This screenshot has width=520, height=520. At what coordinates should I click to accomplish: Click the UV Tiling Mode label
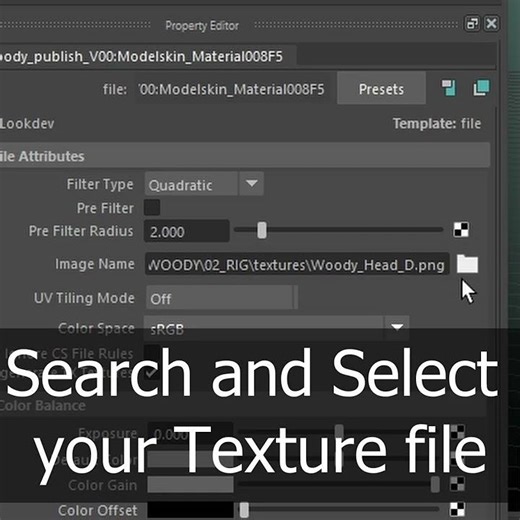pos(84,298)
